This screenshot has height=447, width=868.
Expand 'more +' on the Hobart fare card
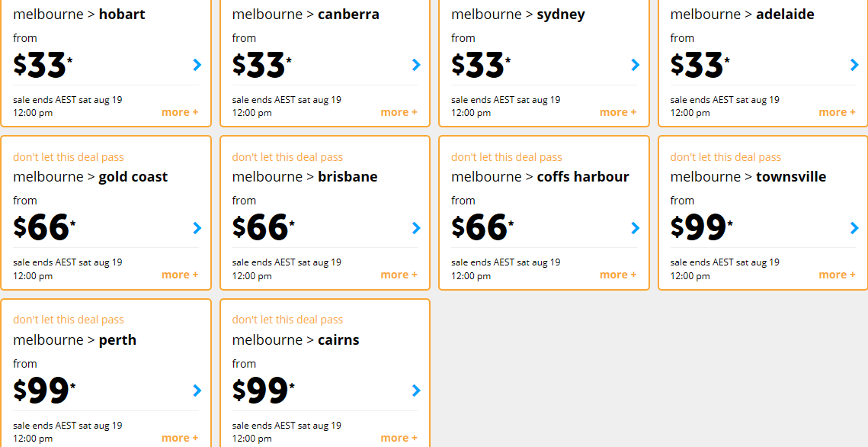pos(180,112)
